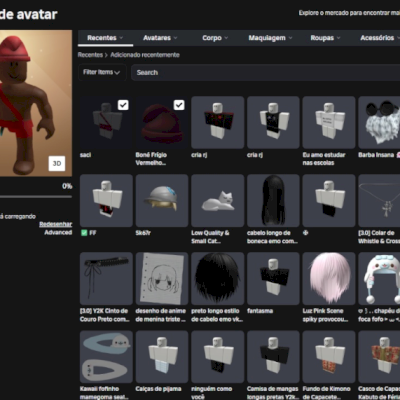Click the 0% progress label
This screenshot has height=400, width=400.
[67, 186]
